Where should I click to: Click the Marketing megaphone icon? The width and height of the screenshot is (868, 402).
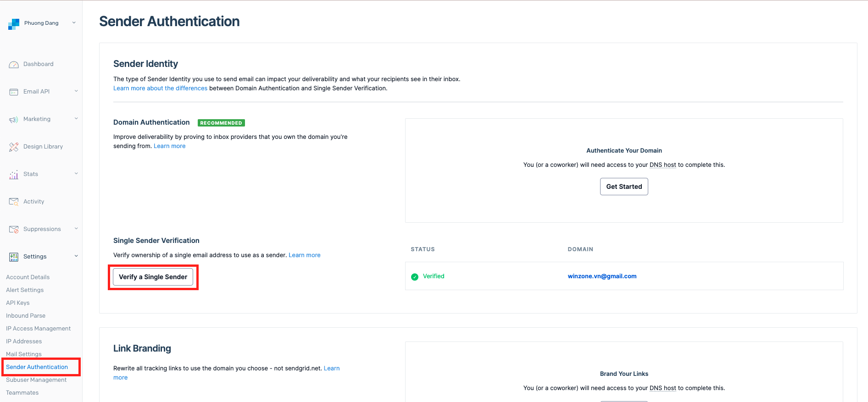coord(14,120)
